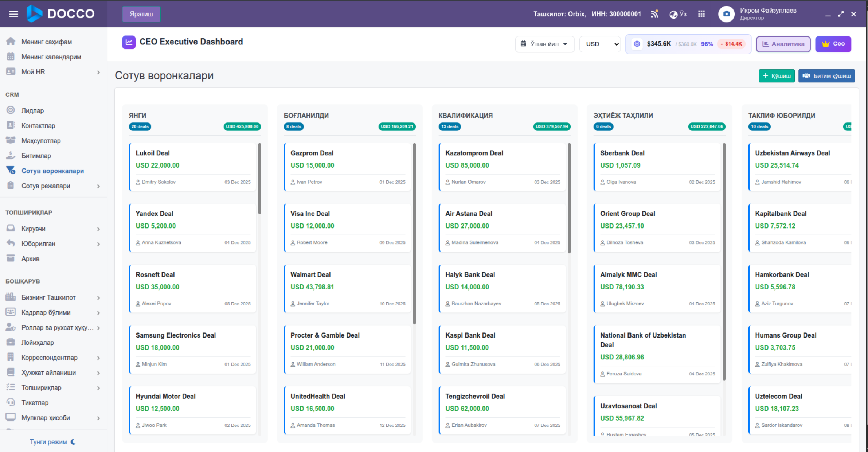Switch language via the globe icon
The height and width of the screenshot is (452, 868).
(x=673, y=14)
